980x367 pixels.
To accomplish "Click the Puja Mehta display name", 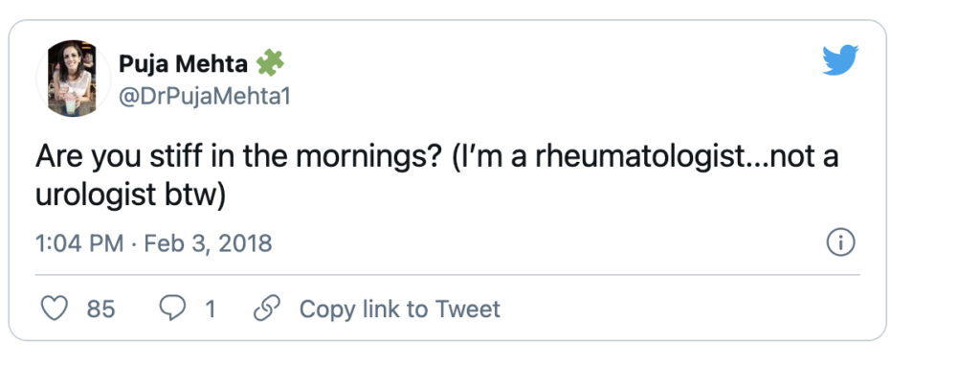I will [x=183, y=63].
